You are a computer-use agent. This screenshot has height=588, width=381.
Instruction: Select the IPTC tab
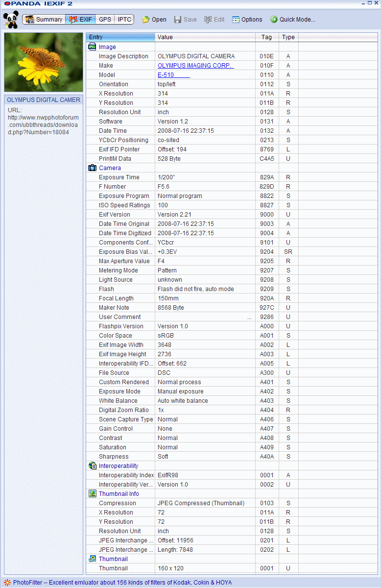click(124, 20)
